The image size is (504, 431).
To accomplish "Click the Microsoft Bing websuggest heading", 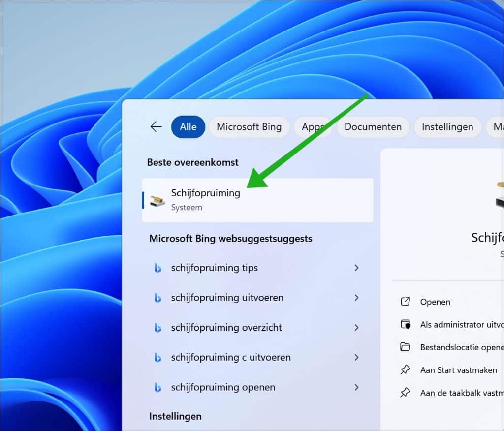I will point(231,239).
